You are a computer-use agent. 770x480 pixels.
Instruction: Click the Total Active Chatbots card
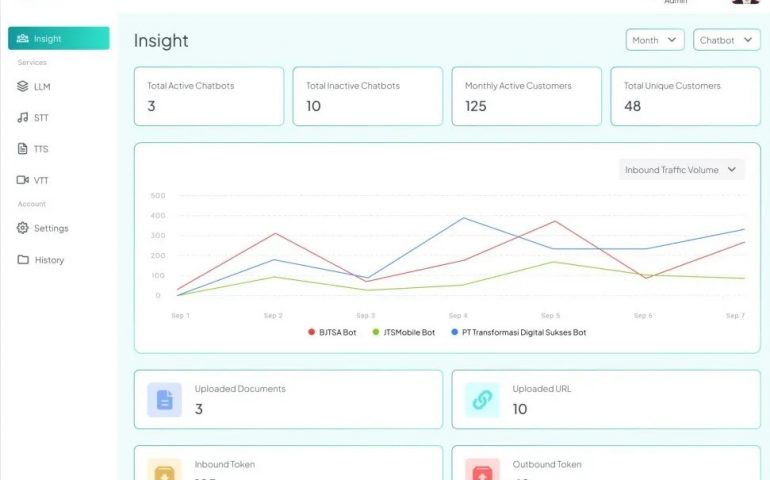click(209, 96)
